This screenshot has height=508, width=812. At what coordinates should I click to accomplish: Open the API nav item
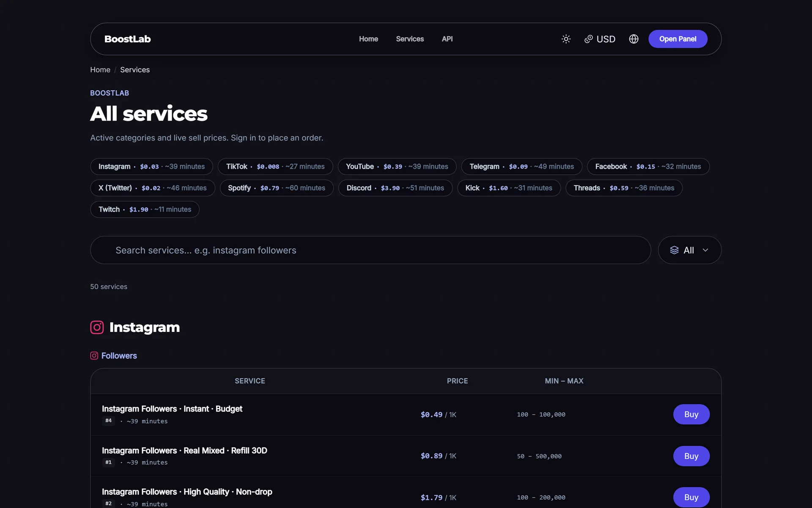[x=447, y=39]
